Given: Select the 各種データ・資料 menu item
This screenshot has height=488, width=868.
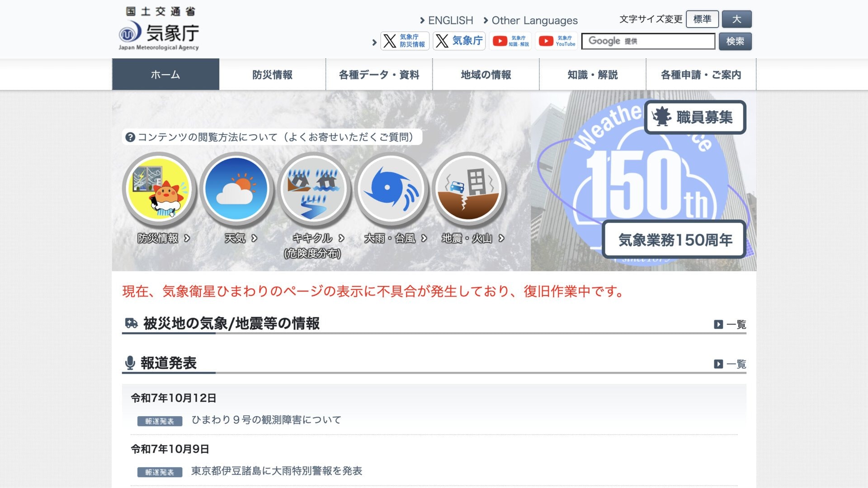Looking at the screenshot, I should (x=379, y=75).
